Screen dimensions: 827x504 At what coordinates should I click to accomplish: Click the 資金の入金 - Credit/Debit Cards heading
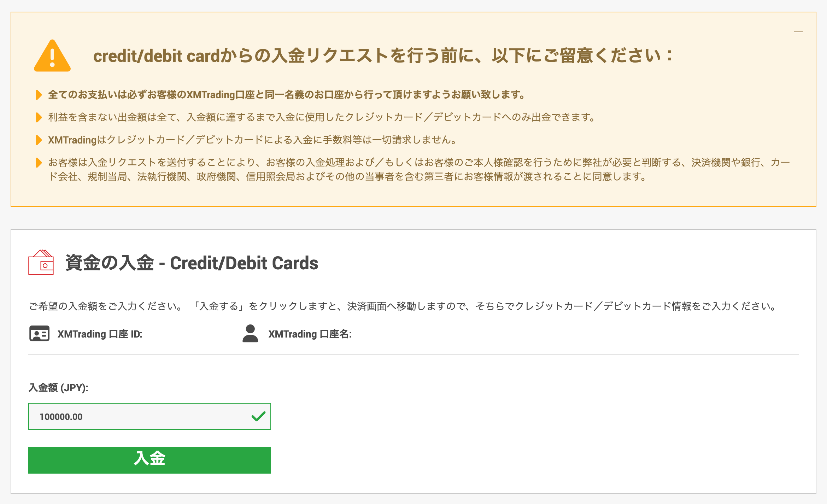192,263
